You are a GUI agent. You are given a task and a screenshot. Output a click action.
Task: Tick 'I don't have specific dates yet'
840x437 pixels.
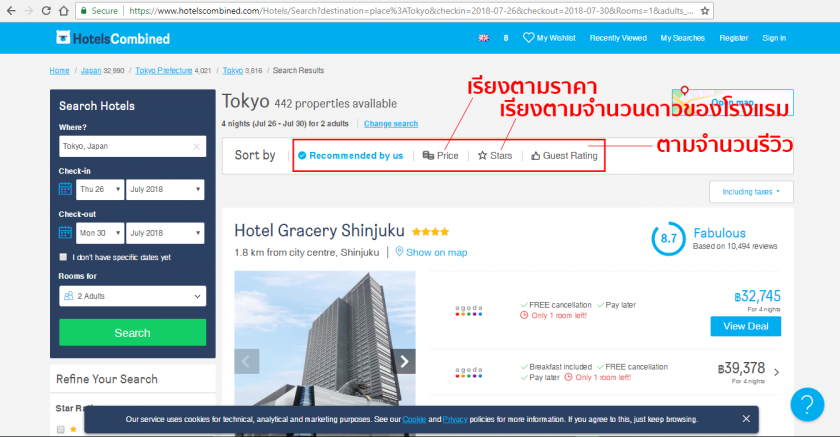[x=63, y=257]
